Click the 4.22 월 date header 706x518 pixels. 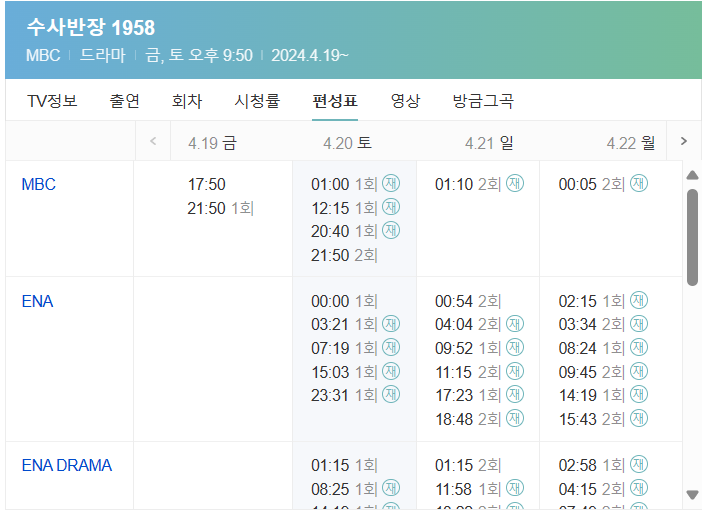[x=630, y=143]
